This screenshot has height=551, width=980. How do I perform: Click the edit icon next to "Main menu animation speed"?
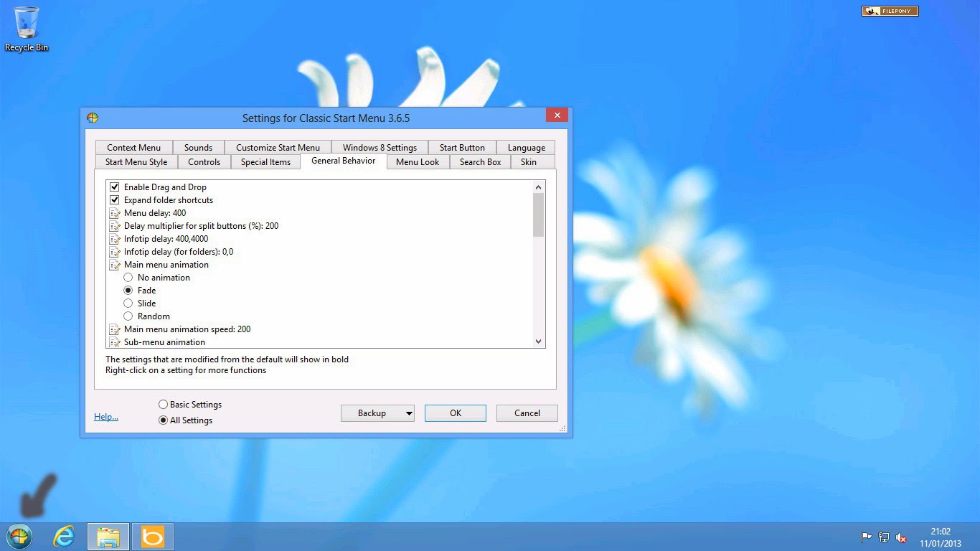[115, 329]
